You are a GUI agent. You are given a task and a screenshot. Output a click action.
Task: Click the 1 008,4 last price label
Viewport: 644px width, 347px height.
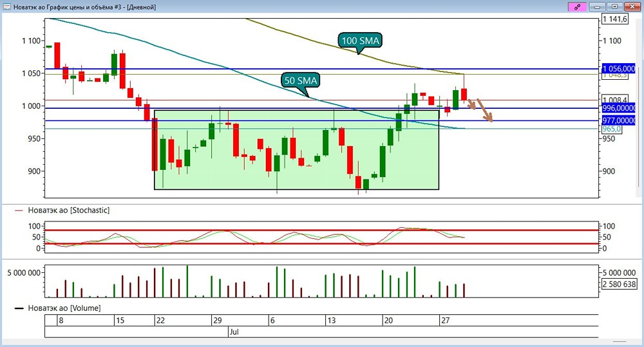pos(615,100)
